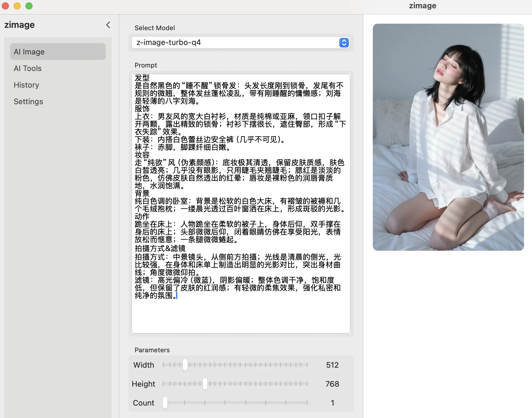Grab the Width slider handle
Image resolution: width=532 pixels, height=418 pixels.
[185, 365]
